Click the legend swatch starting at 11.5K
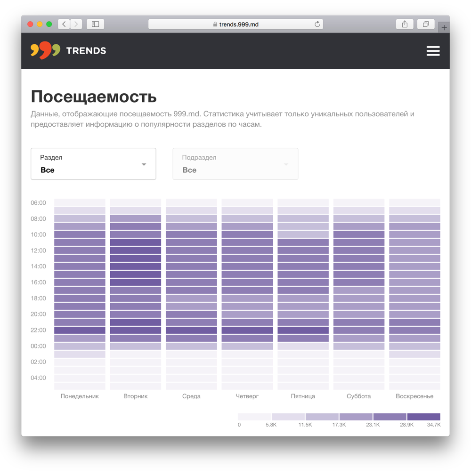The image size is (471, 476). pyautogui.click(x=322, y=417)
